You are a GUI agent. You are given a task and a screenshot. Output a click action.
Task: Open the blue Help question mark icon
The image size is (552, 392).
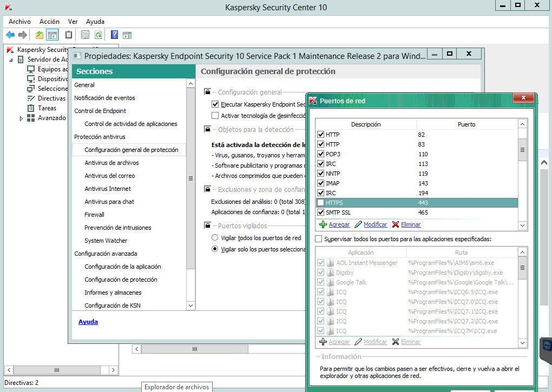point(114,35)
